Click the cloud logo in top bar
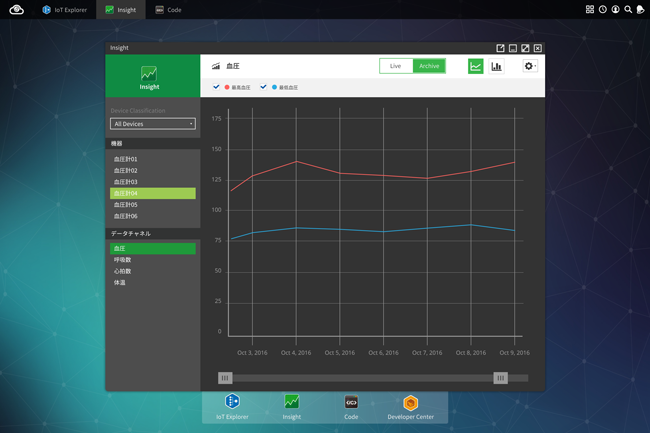 point(17,9)
